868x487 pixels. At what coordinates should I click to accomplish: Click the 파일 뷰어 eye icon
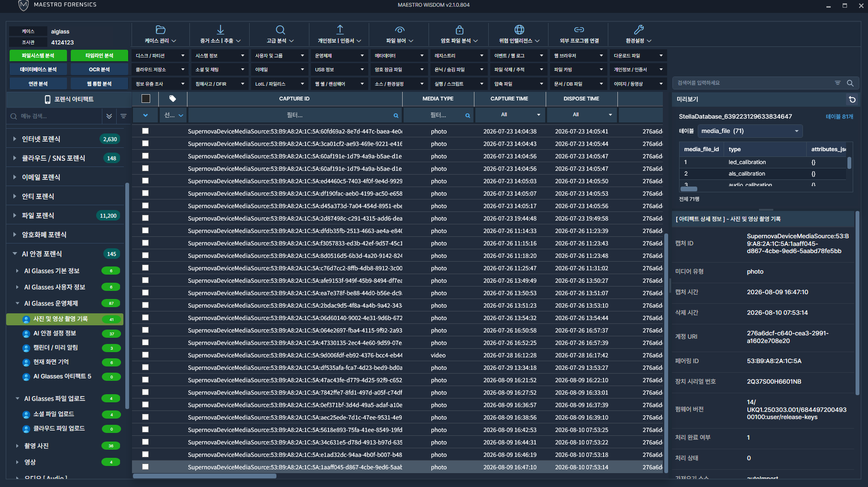click(x=400, y=30)
